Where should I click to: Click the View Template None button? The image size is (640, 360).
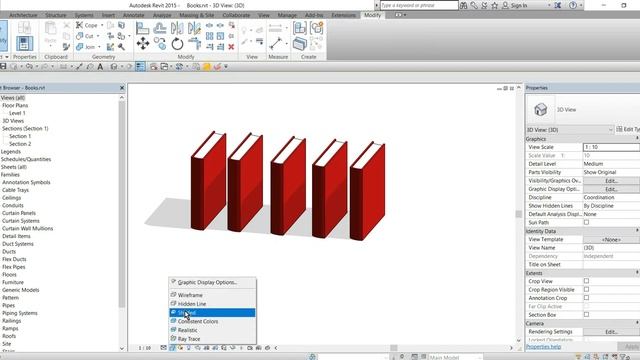611,240
